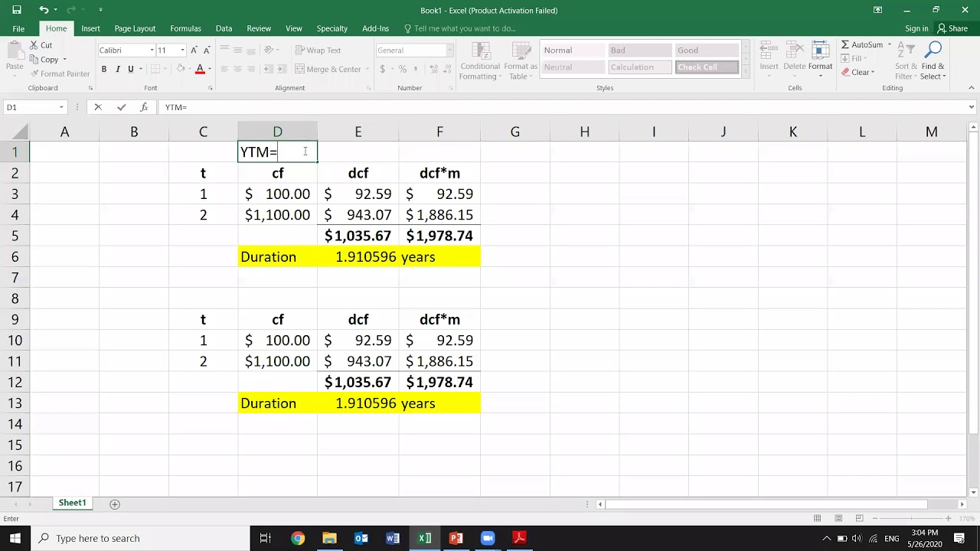Select row header 8
The image size is (980, 551).
click(x=15, y=298)
